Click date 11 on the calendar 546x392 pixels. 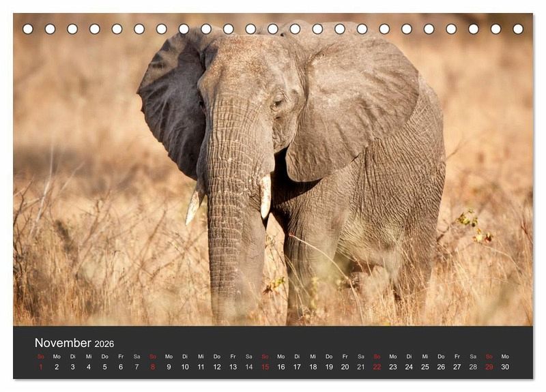(201, 367)
